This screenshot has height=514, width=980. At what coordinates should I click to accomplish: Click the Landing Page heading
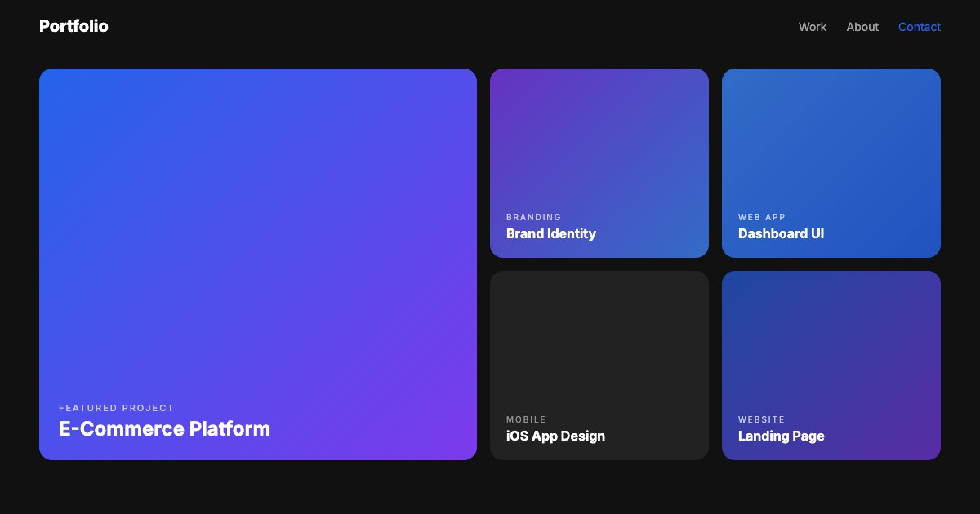(x=782, y=436)
